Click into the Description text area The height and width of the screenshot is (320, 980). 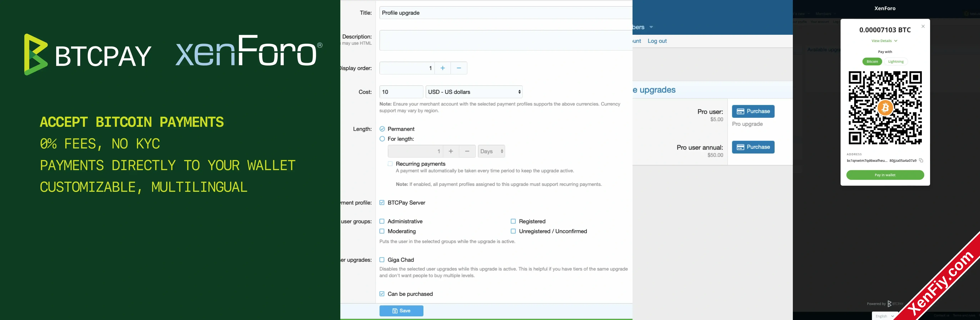506,40
